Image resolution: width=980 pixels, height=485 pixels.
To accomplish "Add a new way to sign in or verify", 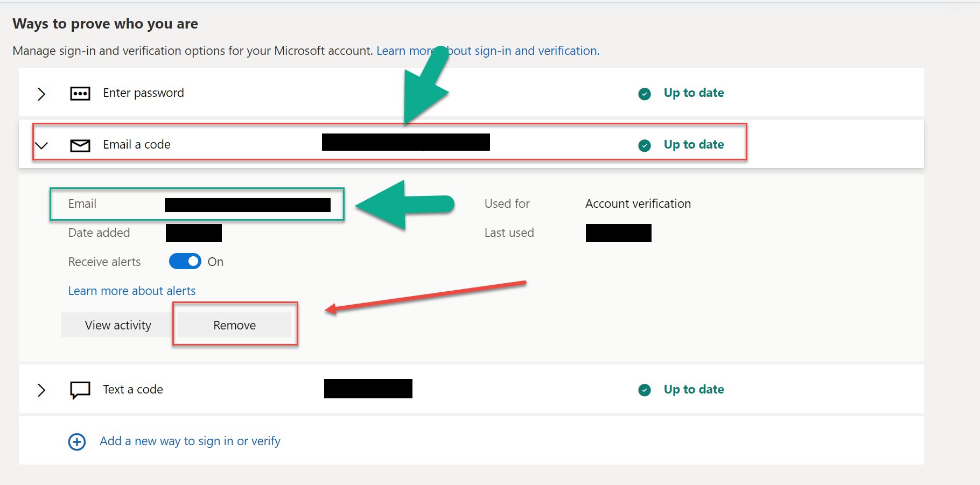I will tap(190, 441).
